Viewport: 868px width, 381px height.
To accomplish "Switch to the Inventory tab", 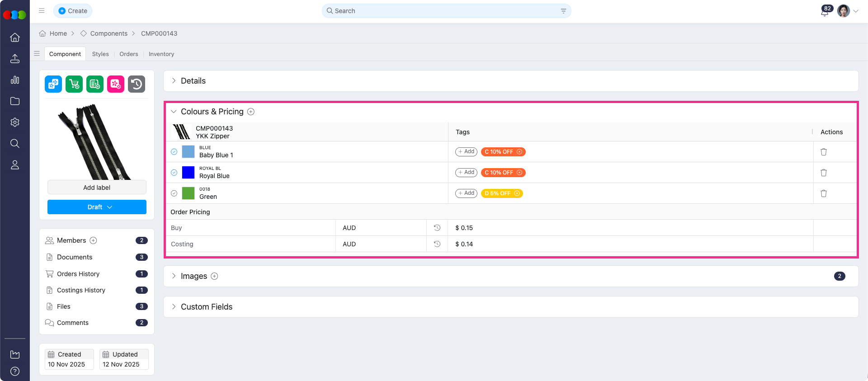I will coord(161,54).
